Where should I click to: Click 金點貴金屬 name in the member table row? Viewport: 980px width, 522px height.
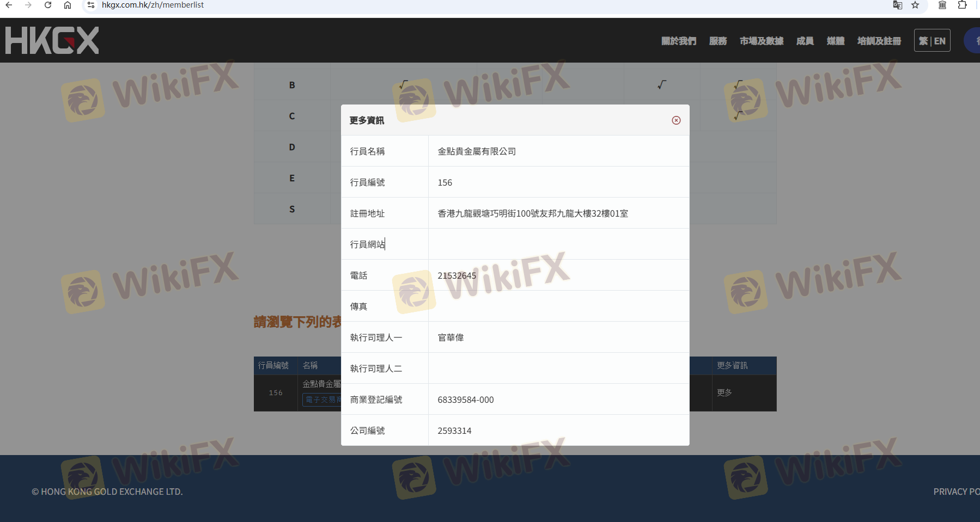click(x=321, y=384)
